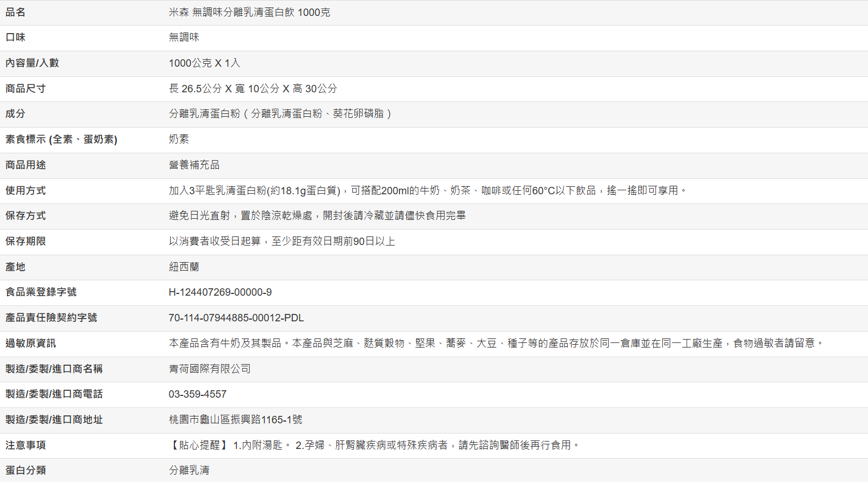Select the address 桃園市龜山區振興路1165-1號
Screen dimensions: 868x482
[x=235, y=420]
